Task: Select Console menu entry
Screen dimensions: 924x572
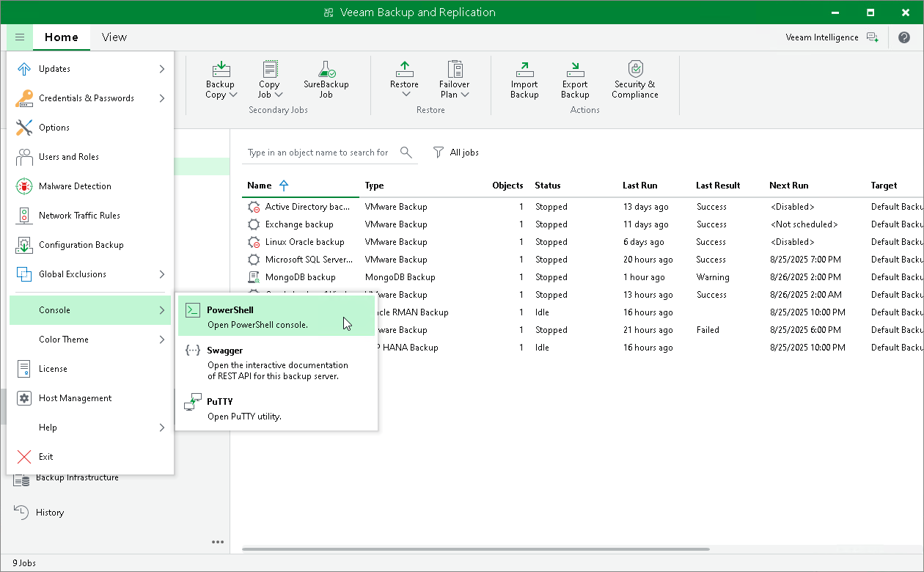Action: [x=90, y=310]
